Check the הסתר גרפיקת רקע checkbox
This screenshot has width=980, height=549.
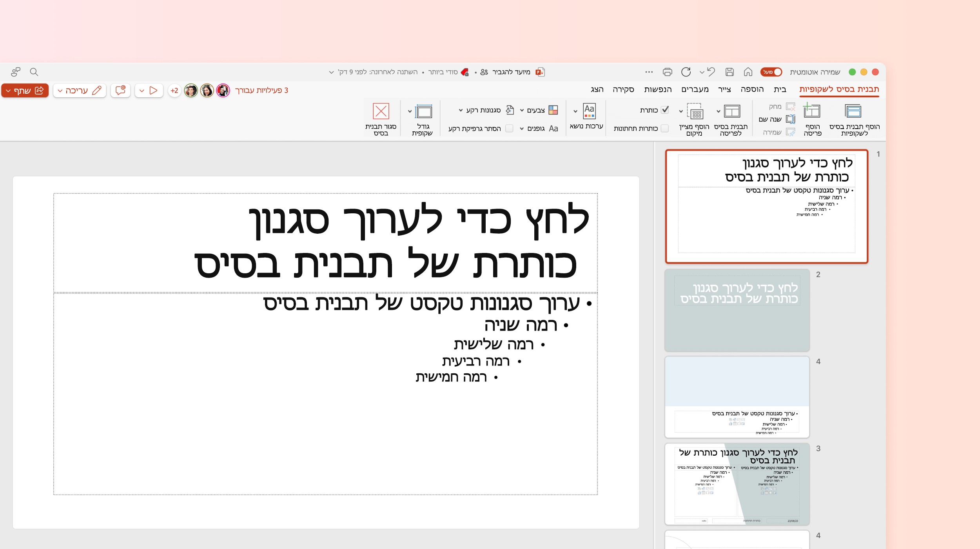click(509, 128)
